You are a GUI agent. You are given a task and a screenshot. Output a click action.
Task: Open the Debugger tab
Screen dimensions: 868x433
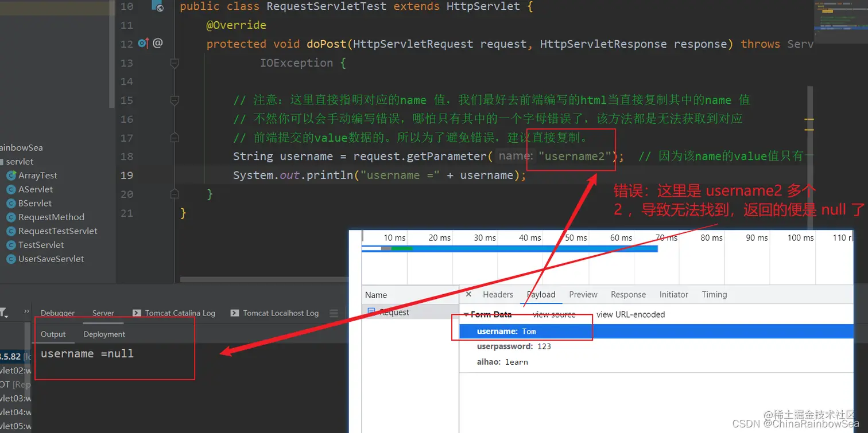coord(57,313)
